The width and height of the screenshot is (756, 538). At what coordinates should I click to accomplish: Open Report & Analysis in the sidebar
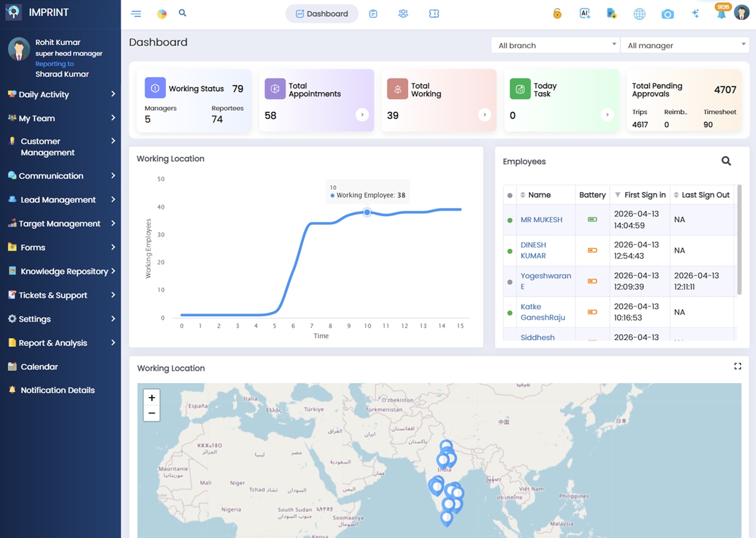60,342
